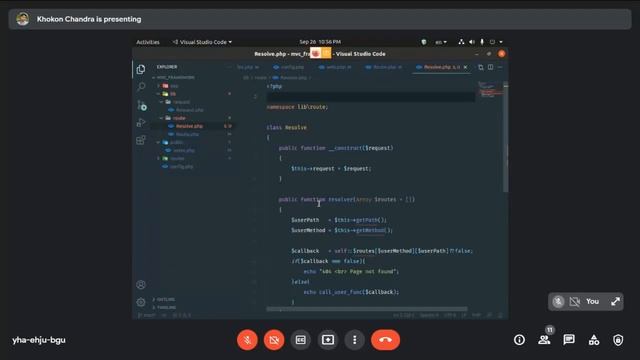Open meeting details info icon

[519, 340]
